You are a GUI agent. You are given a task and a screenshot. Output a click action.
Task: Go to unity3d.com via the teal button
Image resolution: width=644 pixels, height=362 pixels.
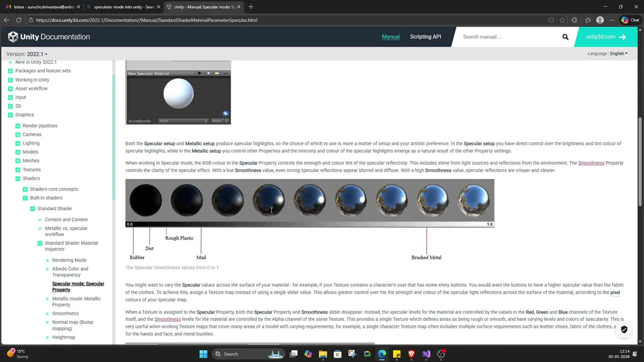[605, 37]
